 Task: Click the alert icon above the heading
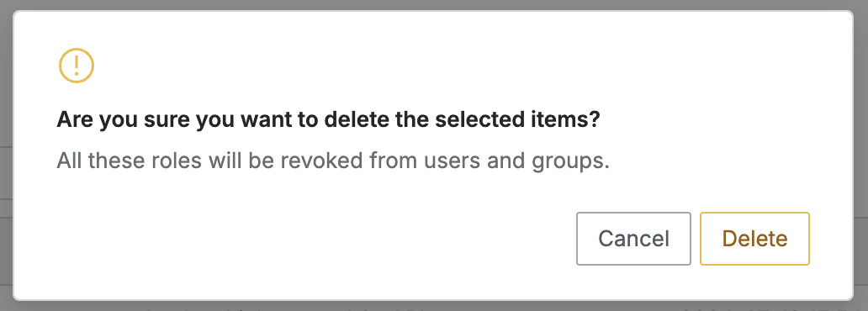77,66
